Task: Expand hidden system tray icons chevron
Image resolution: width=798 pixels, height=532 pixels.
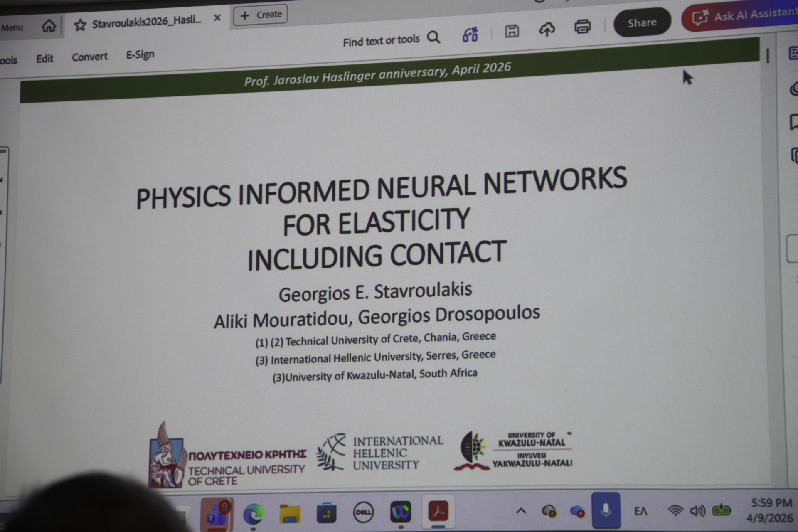Action: 521,511
